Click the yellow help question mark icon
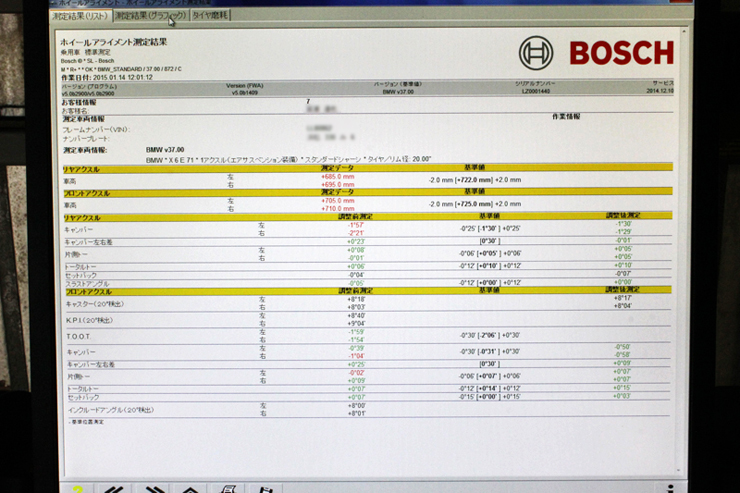740x493 pixels. (x=77, y=489)
